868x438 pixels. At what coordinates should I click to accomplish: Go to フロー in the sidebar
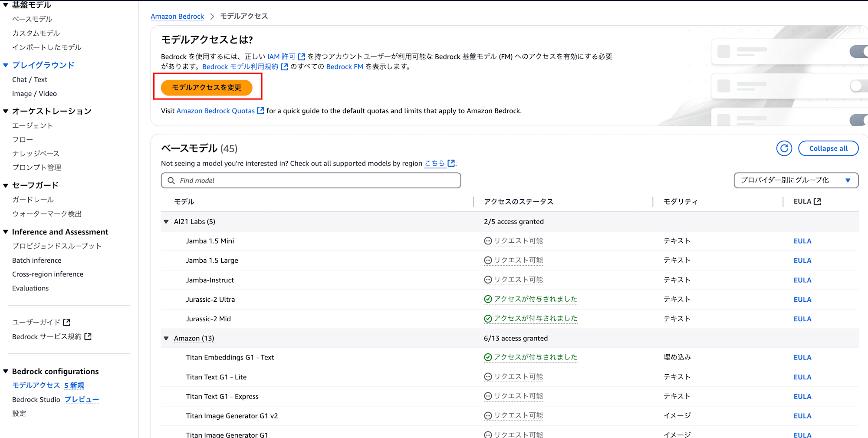pyautogui.click(x=23, y=140)
